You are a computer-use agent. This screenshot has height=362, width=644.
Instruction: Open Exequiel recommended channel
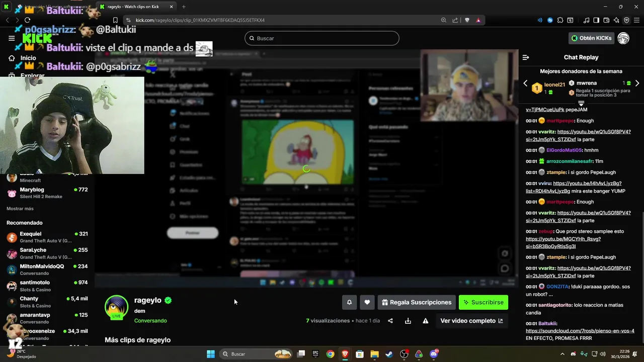pos(47,237)
